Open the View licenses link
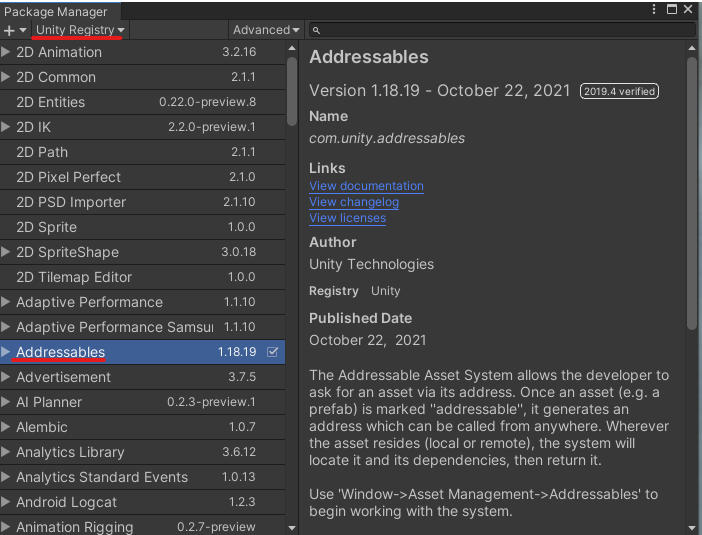The height and width of the screenshot is (535, 702). tap(347, 218)
